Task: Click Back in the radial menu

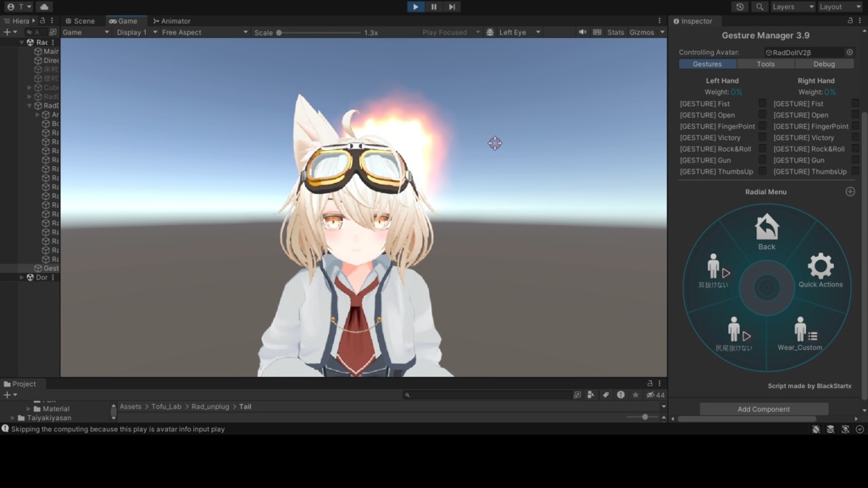Action: tap(766, 232)
